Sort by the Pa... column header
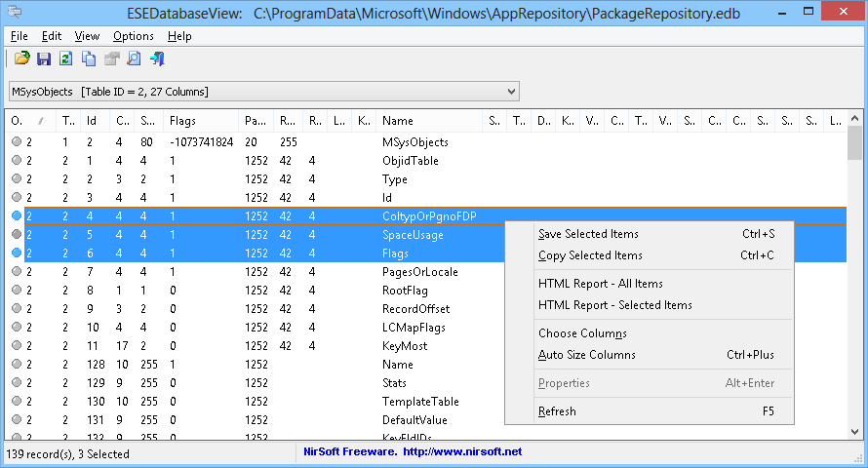 click(256, 121)
